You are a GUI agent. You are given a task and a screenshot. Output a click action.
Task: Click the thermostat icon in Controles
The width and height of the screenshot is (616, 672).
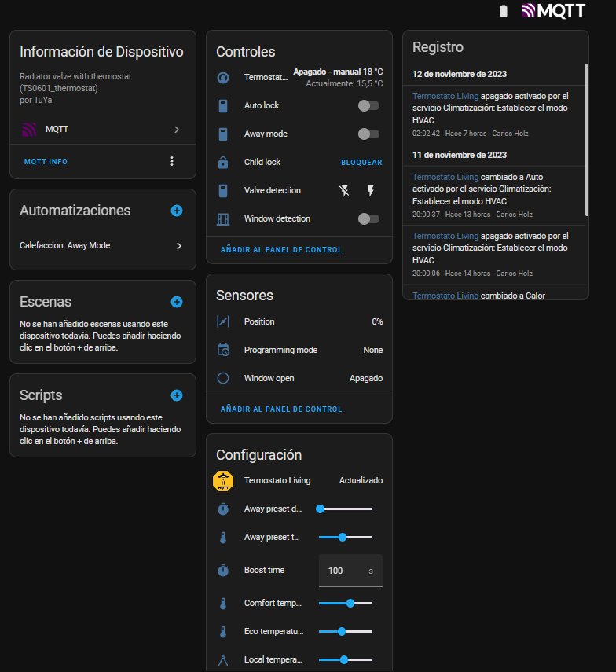click(223, 78)
